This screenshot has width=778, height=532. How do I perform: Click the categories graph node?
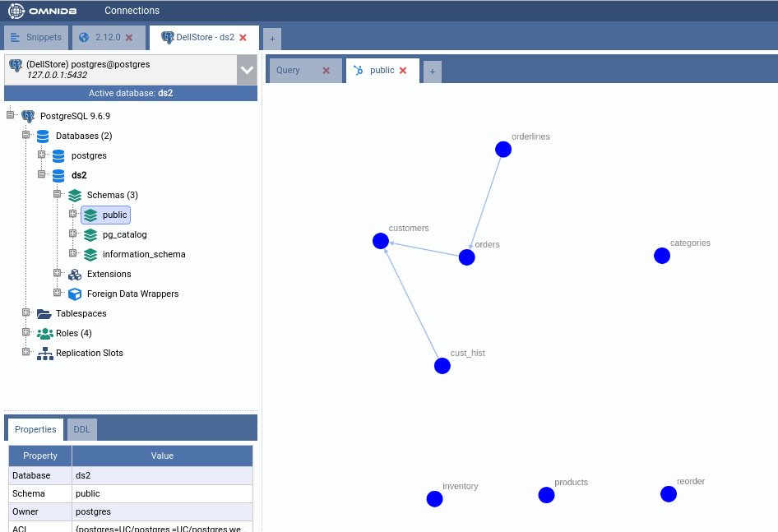coord(662,256)
